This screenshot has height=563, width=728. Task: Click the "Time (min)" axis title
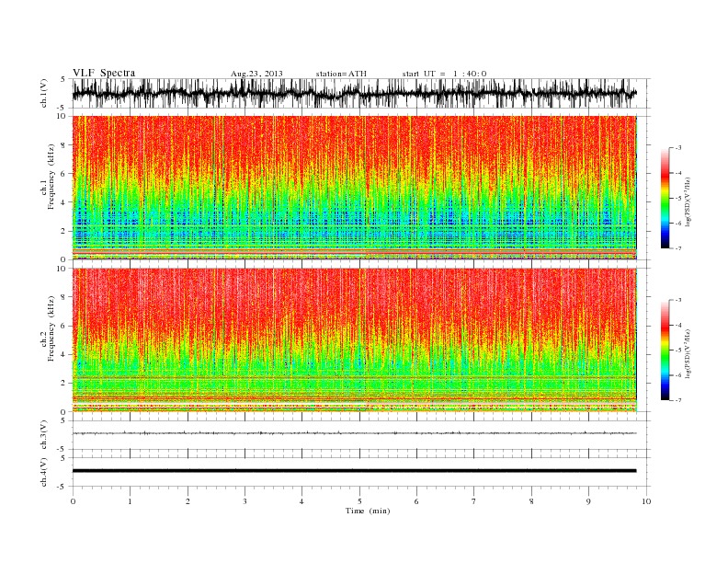(x=368, y=511)
